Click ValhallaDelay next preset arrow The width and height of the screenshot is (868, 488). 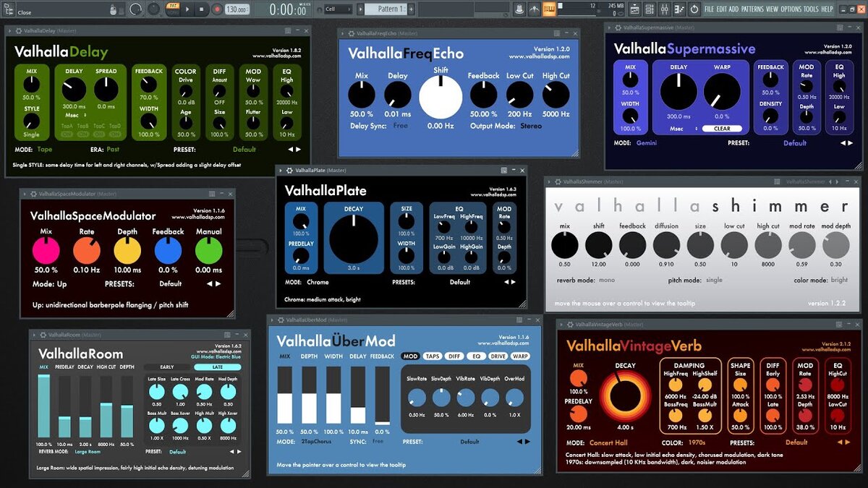tap(298, 149)
